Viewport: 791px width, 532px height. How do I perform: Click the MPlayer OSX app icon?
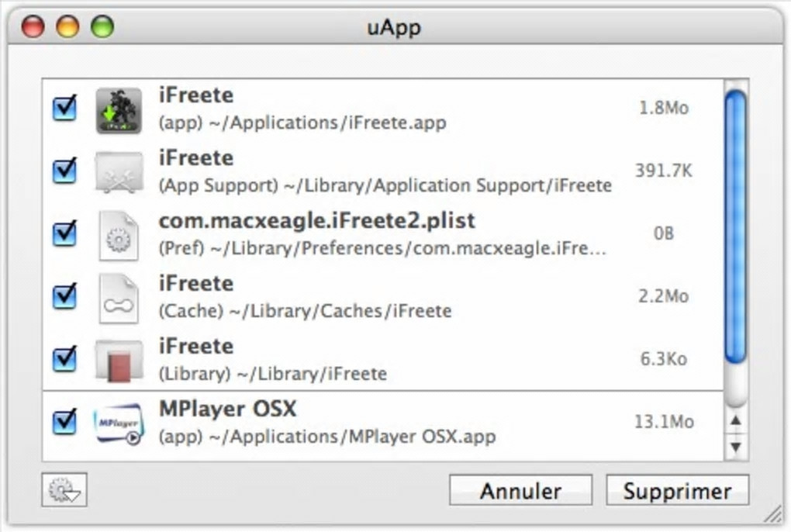click(x=119, y=423)
